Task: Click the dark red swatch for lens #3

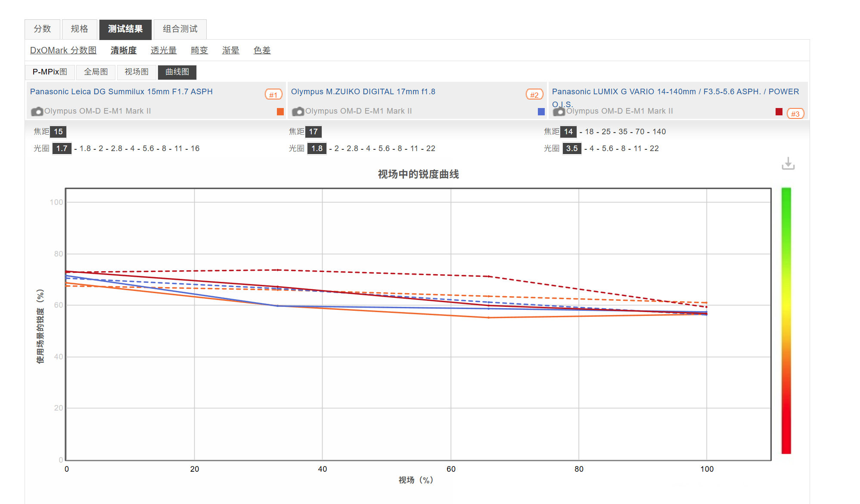Action: (779, 111)
